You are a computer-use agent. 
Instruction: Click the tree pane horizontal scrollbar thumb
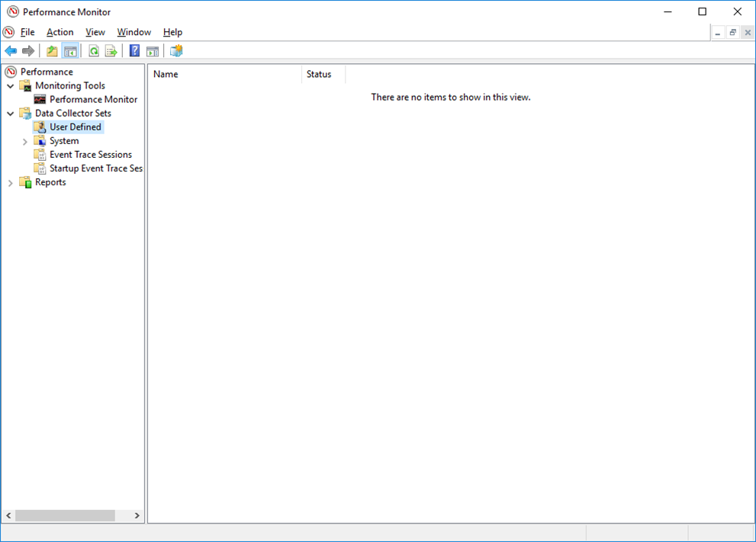pos(65,515)
